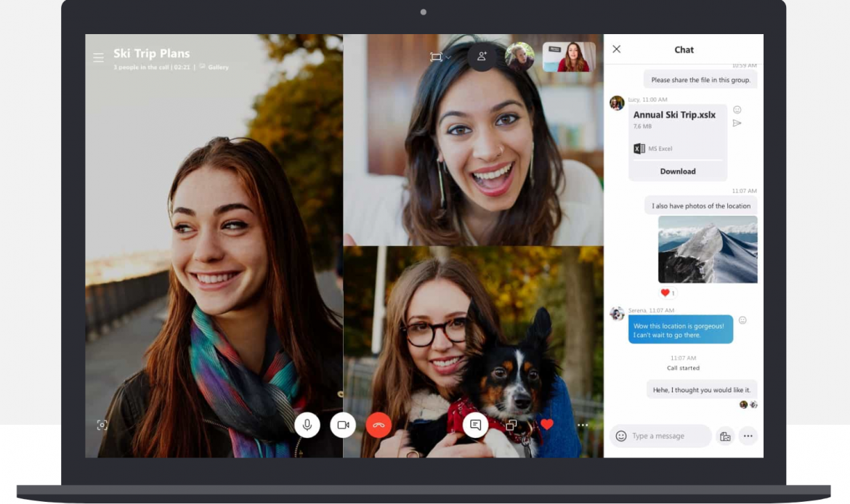Click the add people to call icon
Image resolution: width=850 pixels, height=504 pixels.
pos(481,57)
